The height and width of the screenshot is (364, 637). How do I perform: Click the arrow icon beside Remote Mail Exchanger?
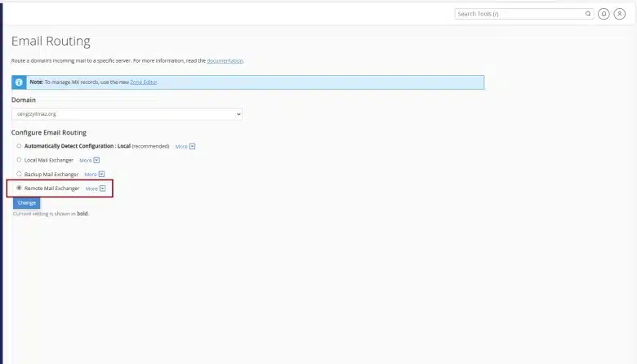[x=102, y=189]
